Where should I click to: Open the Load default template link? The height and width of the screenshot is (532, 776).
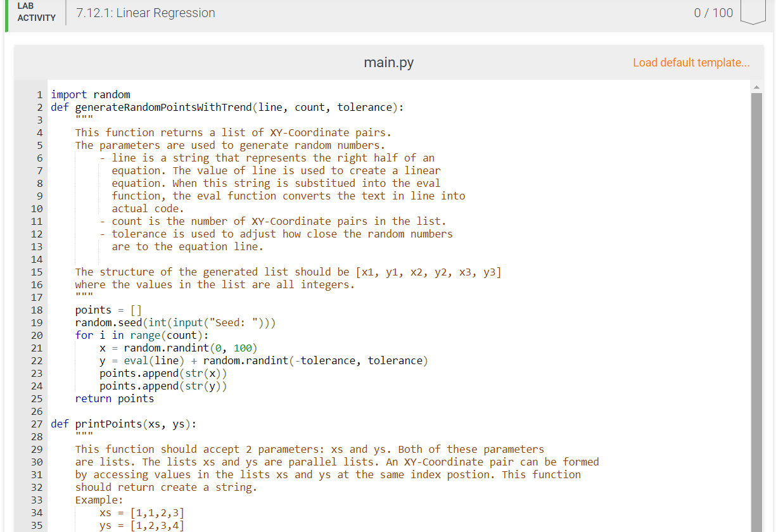(x=690, y=63)
